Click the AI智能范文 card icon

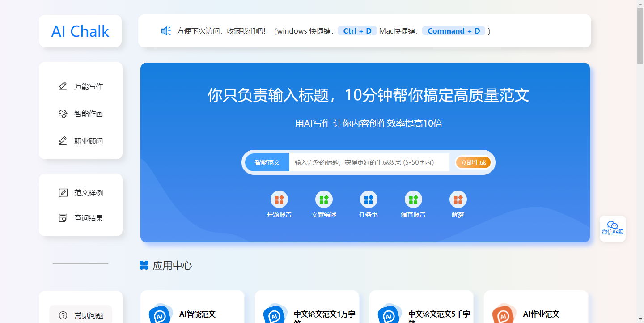tap(161, 314)
